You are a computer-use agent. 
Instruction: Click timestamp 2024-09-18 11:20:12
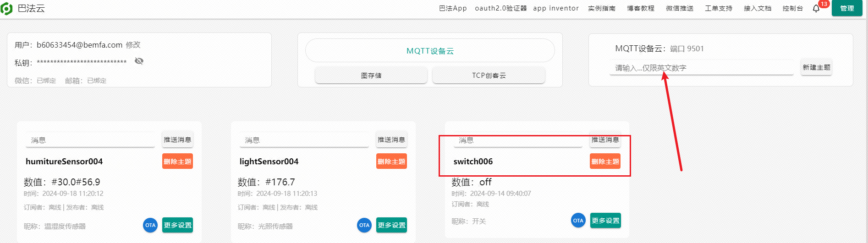(x=73, y=194)
